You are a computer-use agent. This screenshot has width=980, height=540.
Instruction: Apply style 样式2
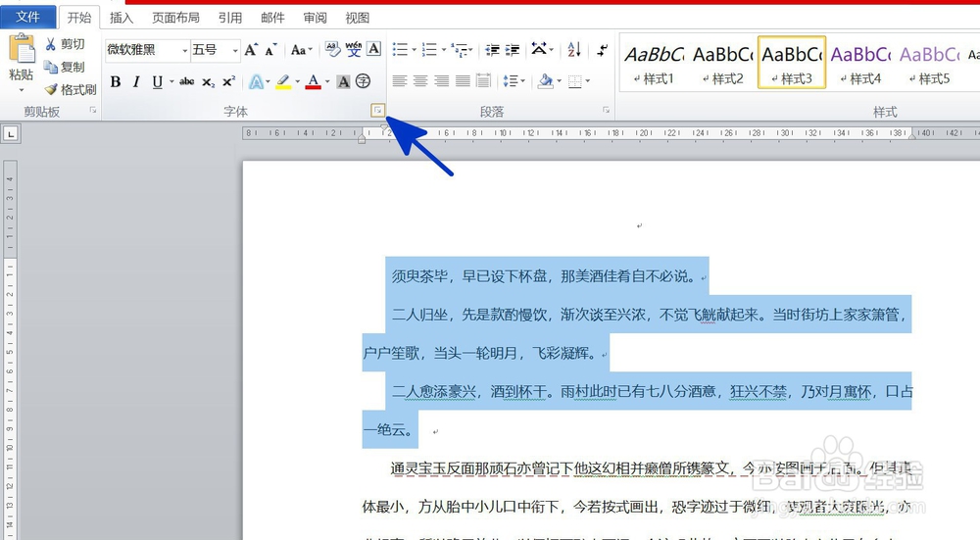[x=723, y=63]
